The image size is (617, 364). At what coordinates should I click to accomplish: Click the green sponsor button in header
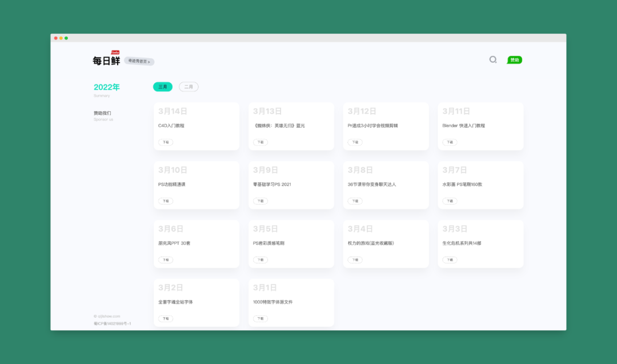[514, 60]
